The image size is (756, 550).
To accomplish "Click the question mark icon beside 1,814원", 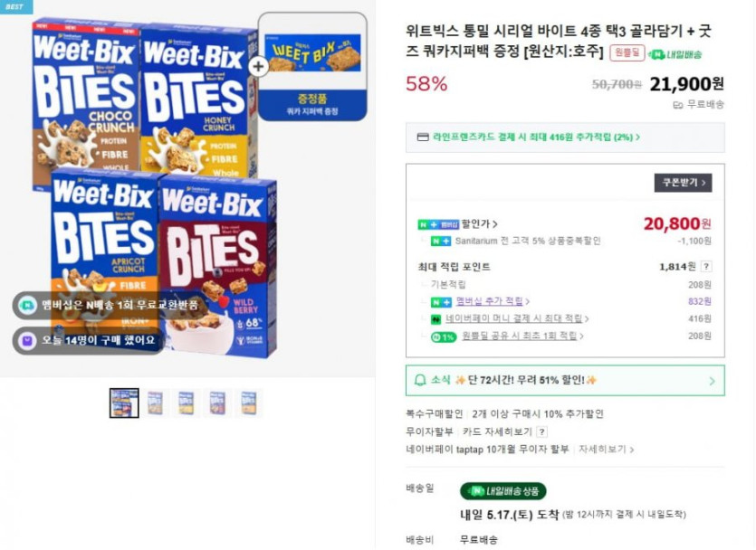I will pyautogui.click(x=706, y=267).
